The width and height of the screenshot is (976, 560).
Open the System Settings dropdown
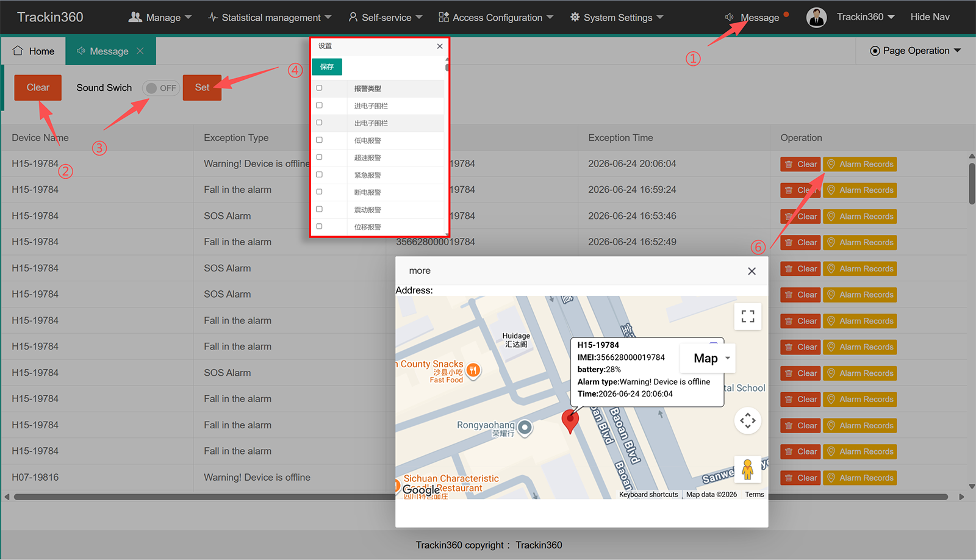[617, 17]
